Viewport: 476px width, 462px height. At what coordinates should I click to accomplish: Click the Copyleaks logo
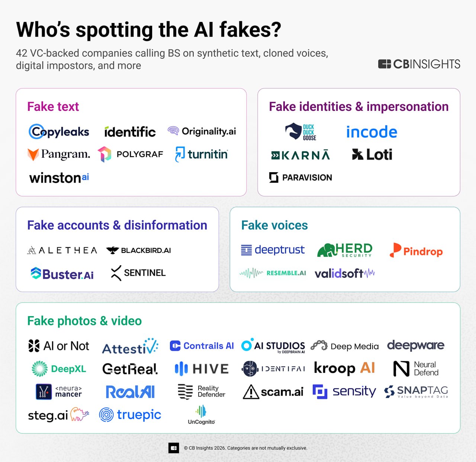(59, 132)
